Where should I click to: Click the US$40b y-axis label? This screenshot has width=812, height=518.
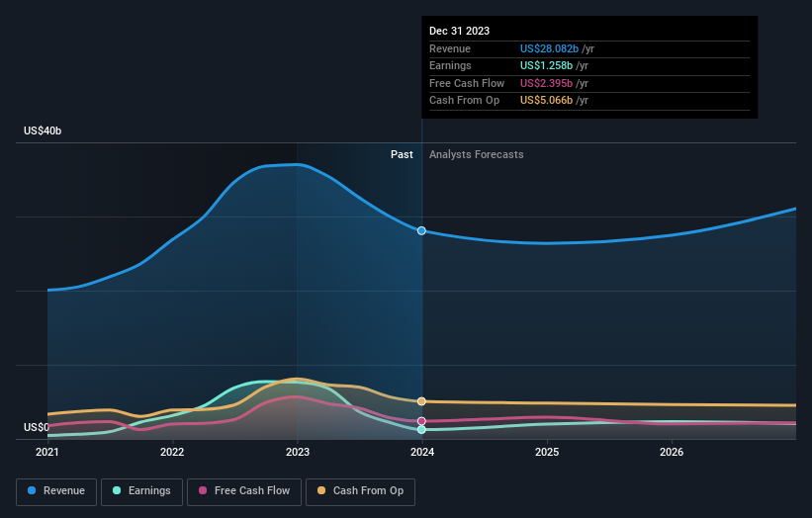43,130
